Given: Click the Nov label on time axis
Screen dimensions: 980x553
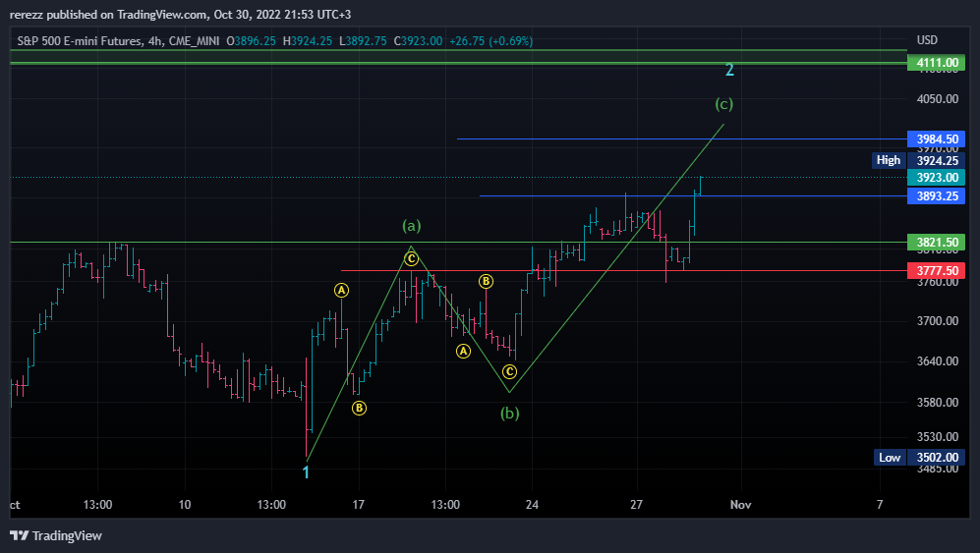Looking at the screenshot, I should pos(740,504).
